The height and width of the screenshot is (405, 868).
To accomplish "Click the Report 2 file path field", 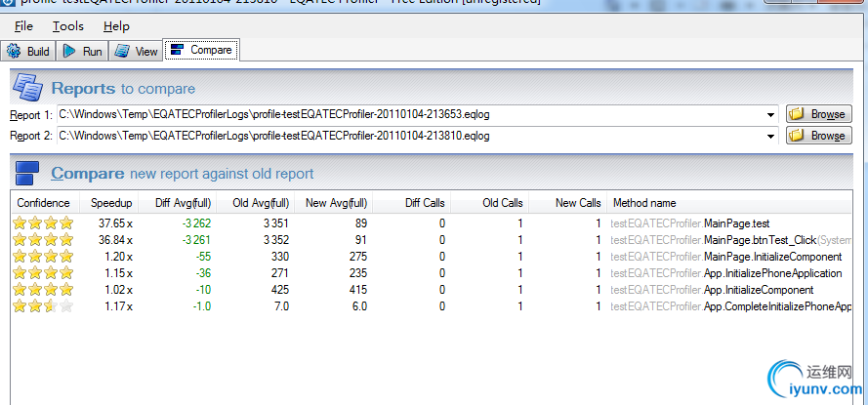I will pos(418,136).
